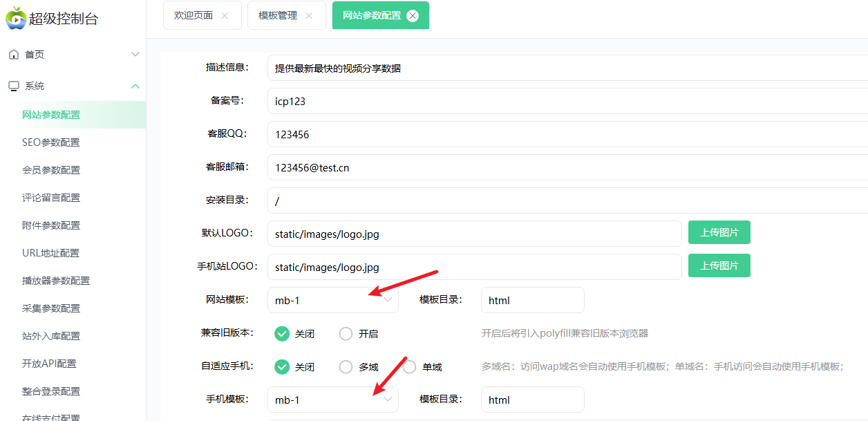Close the 模板管理 tab using its X icon
This screenshot has height=421, width=868.
click(x=309, y=16)
